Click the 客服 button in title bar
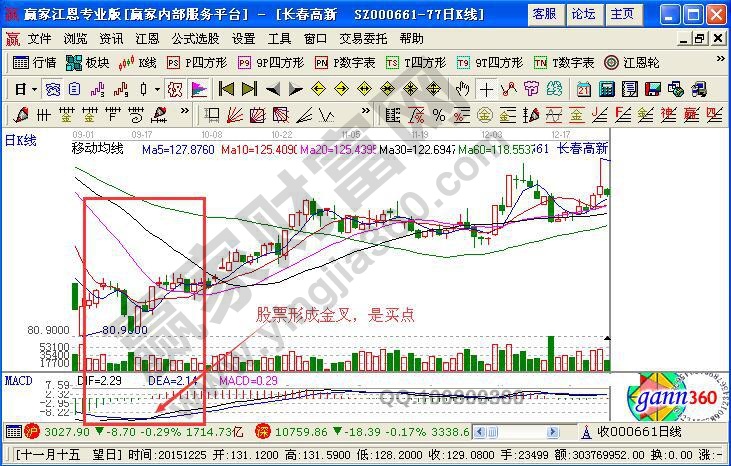Image resolution: width=731 pixels, height=466 pixels. (545, 13)
